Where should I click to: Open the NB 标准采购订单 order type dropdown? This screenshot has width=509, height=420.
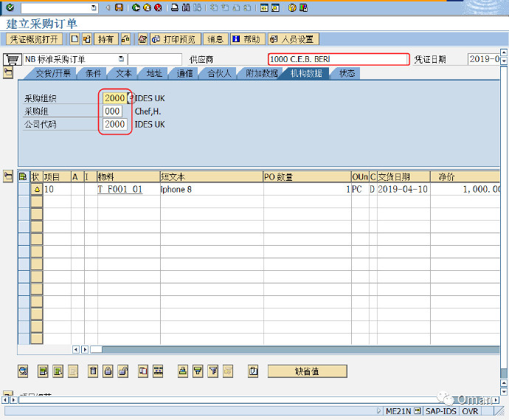coord(122,59)
